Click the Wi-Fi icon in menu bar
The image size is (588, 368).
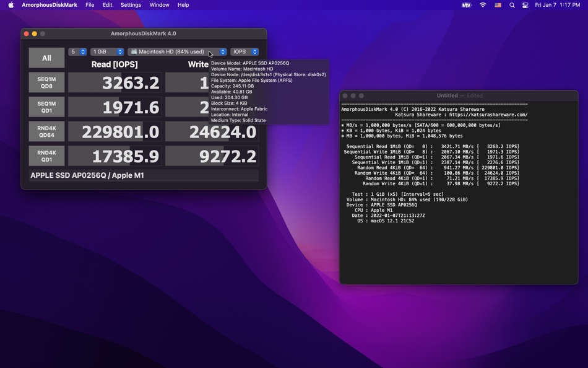coord(483,5)
